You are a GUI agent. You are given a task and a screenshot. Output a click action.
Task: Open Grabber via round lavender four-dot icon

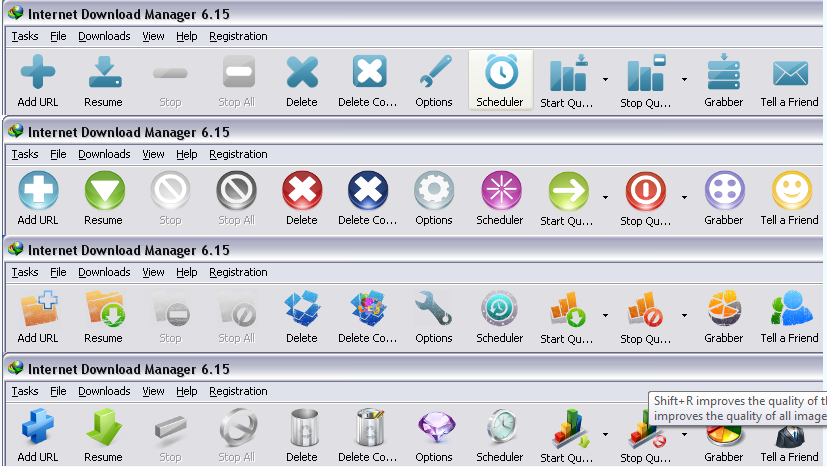[725, 190]
